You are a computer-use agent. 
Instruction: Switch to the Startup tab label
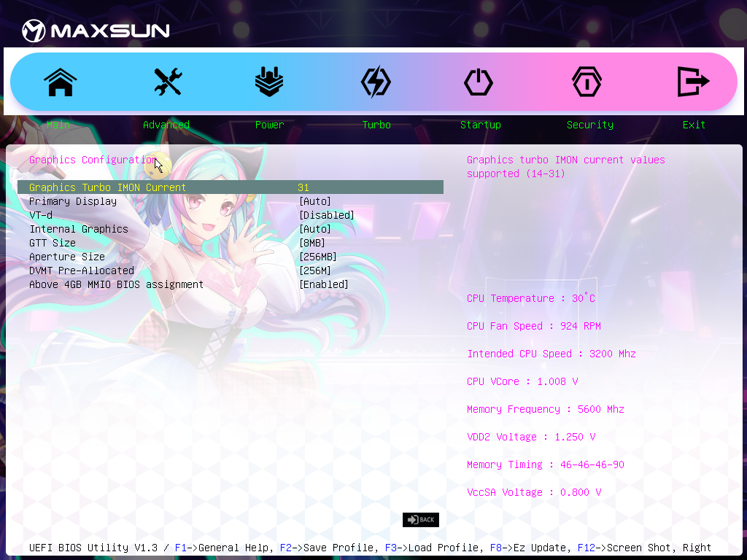[x=480, y=125]
